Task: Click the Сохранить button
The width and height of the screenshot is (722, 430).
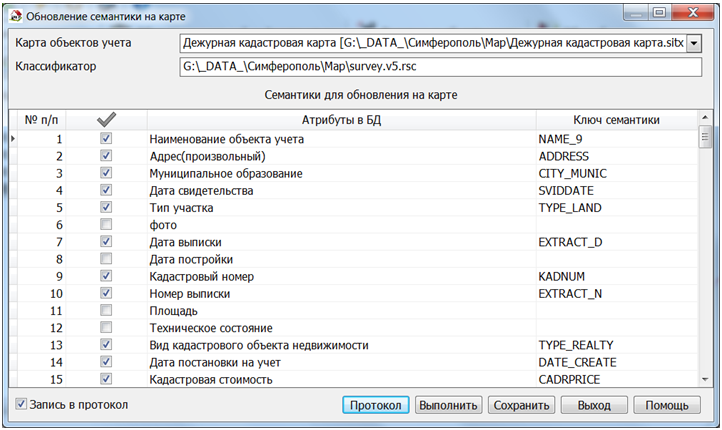Action: click(520, 405)
